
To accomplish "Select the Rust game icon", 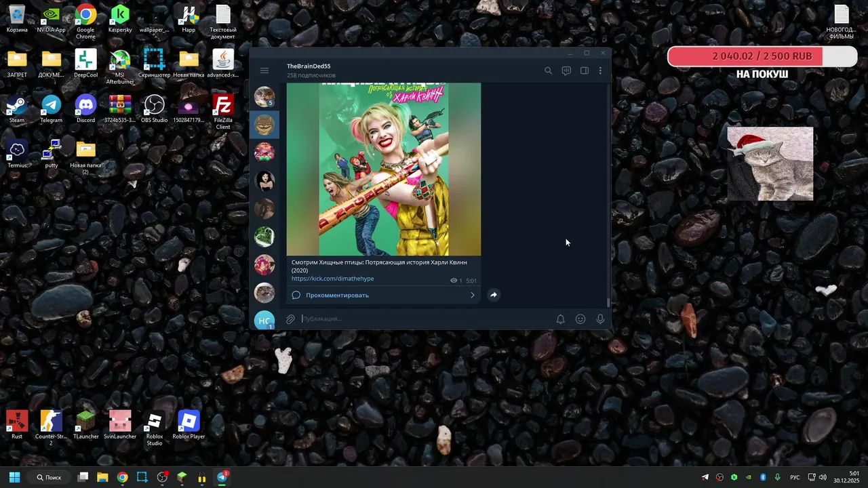I will 17,425.
